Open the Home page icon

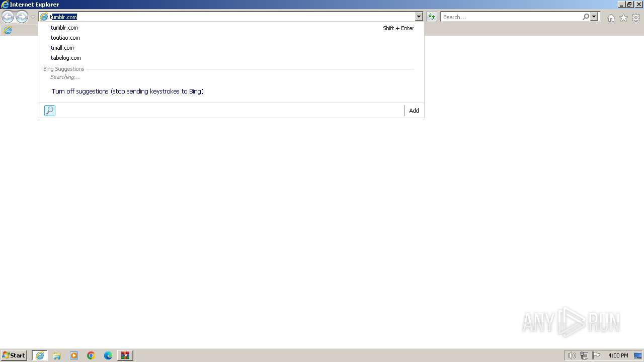611,18
